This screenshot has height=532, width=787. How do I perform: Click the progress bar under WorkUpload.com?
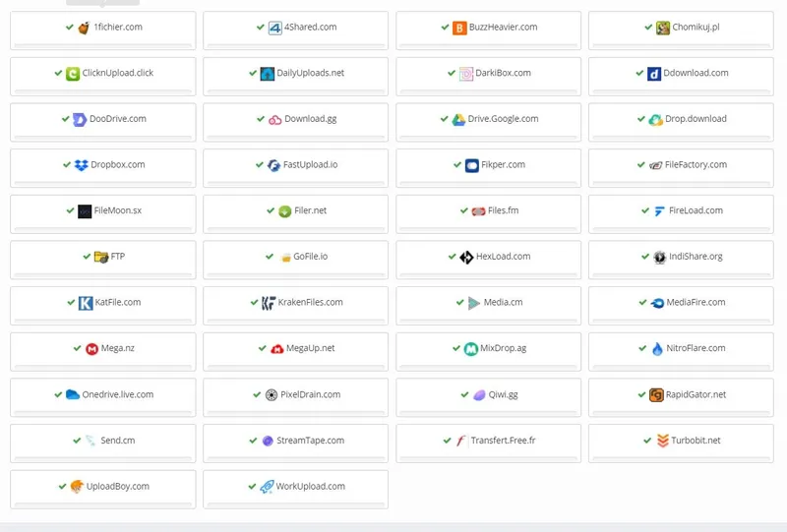pos(296,504)
